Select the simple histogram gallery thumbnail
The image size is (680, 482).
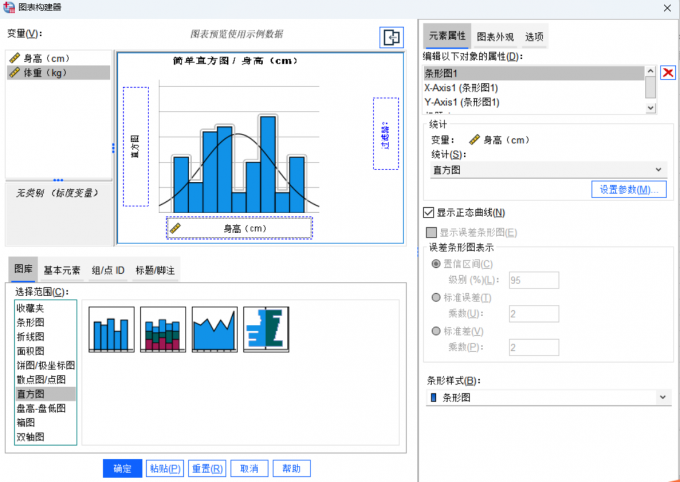pos(111,329)
